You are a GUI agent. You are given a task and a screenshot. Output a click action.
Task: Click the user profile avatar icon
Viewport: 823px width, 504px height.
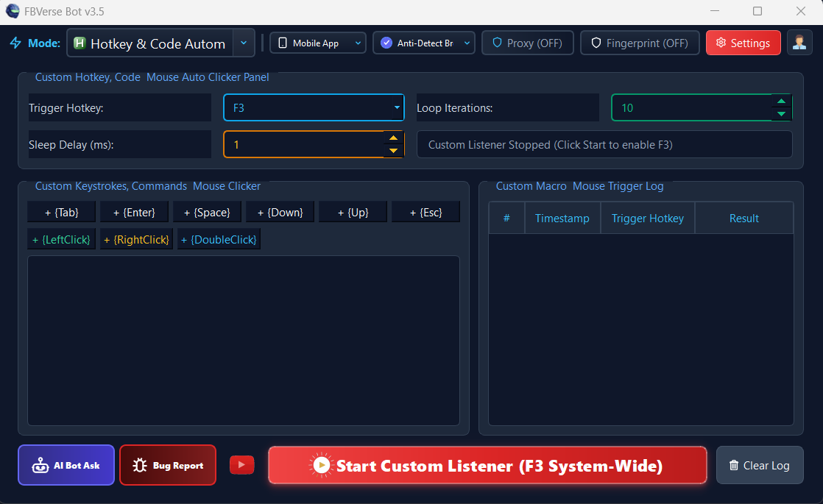pyautogui.click(x=799, y=43)
